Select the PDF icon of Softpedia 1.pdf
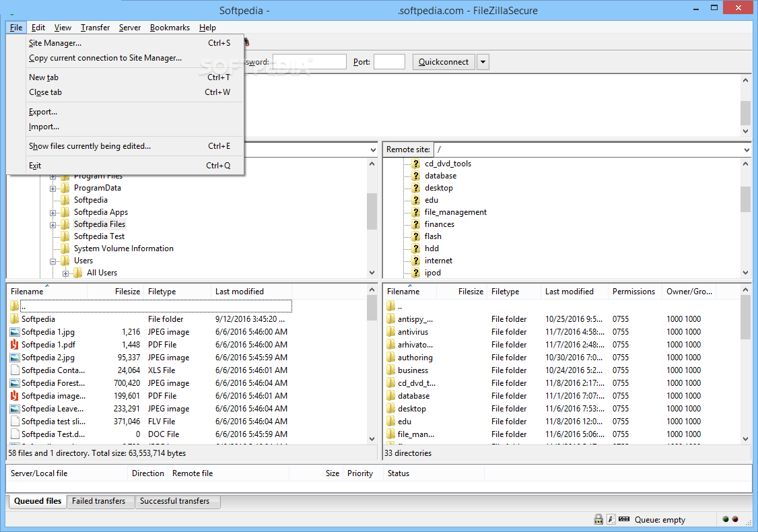 click(x=15, y=344)
